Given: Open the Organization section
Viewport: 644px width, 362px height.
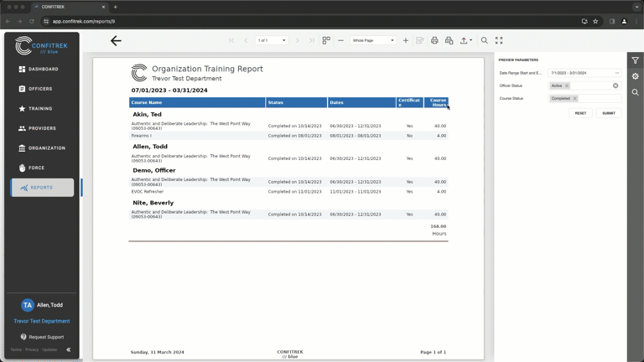Looking at the screenshot, I should point(42,147).
